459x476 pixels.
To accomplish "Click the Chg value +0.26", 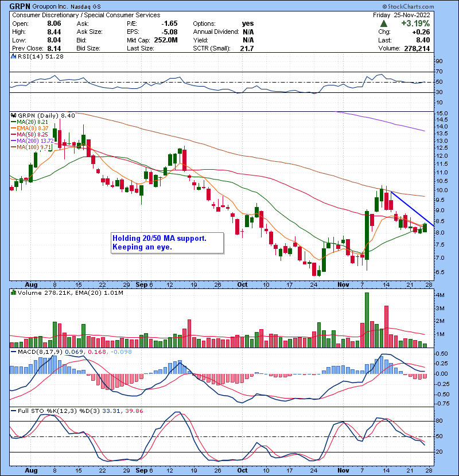I will tap(421, 32).
